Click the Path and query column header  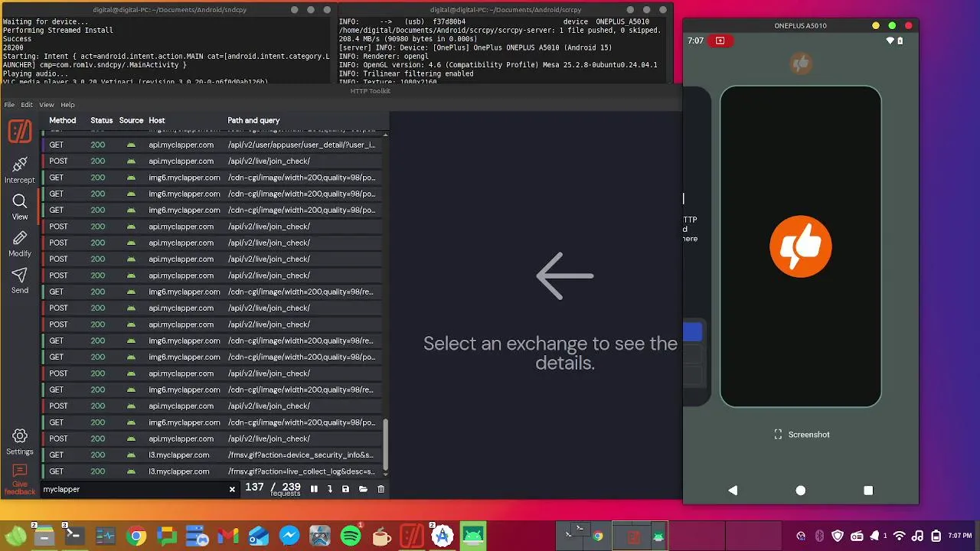pos(253,120)
